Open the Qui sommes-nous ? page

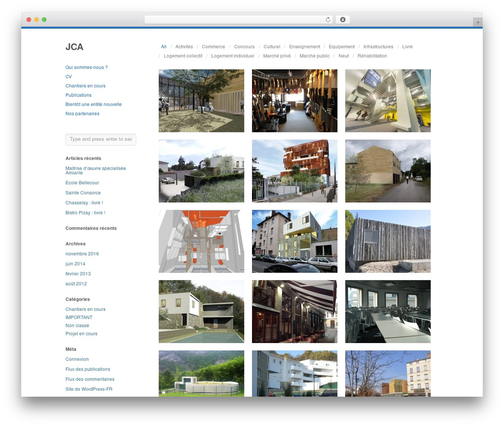point(87,67)
